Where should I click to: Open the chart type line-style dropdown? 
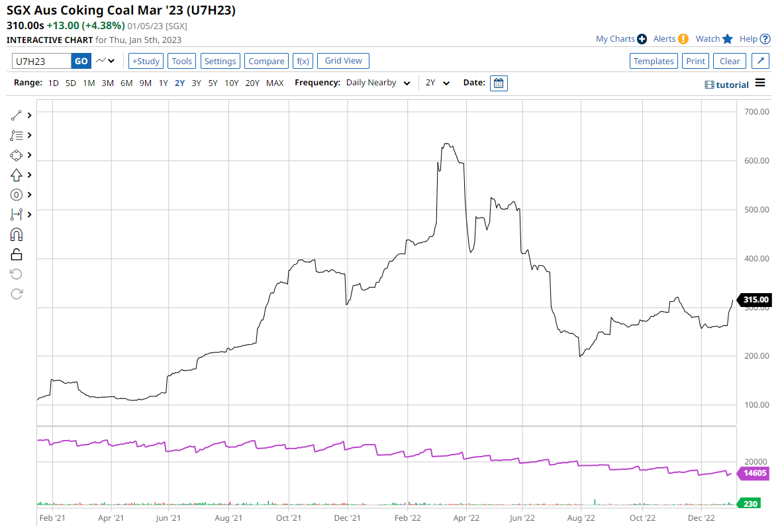click(105, 61)
